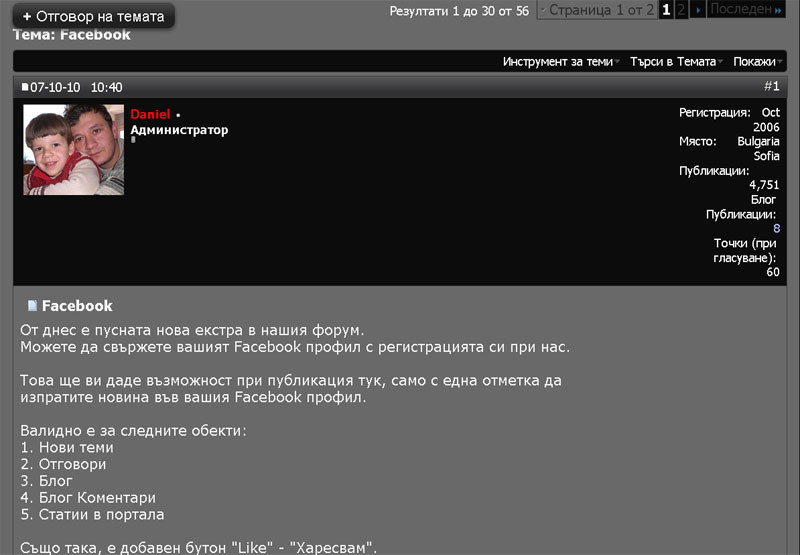Screen dimensions: 800x555
Task: Click the post status icon beside 07-10-10
Action: [x=24, y=87]
